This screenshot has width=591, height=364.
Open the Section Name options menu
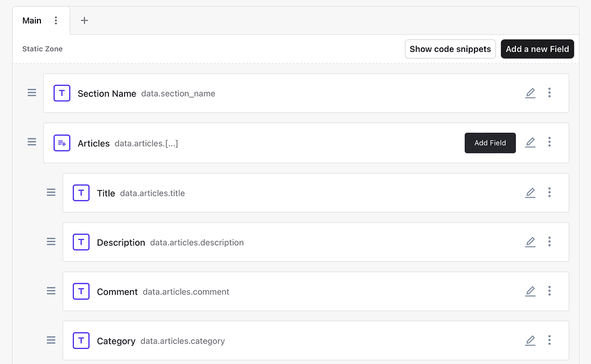(549, 93)
